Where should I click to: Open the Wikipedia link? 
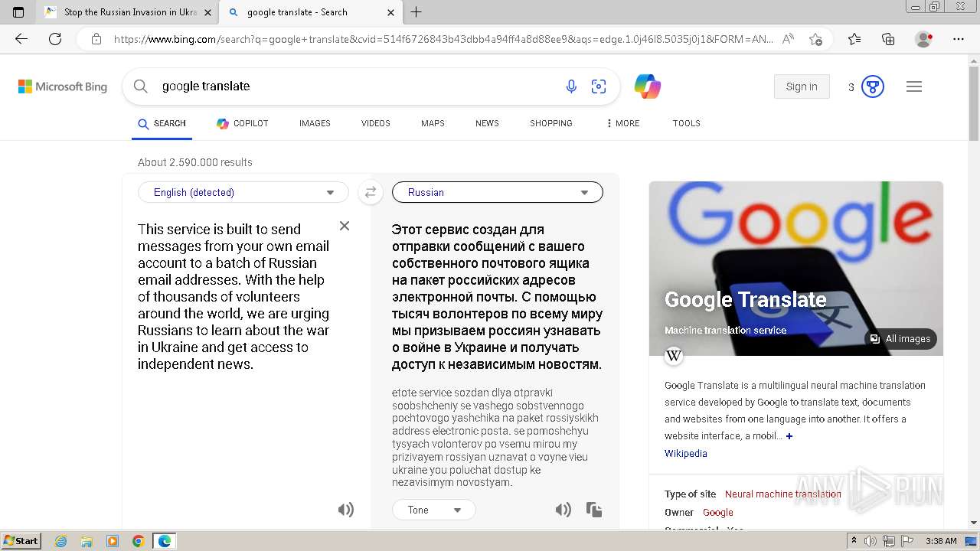pyautogui.click(x=686, y=453)
